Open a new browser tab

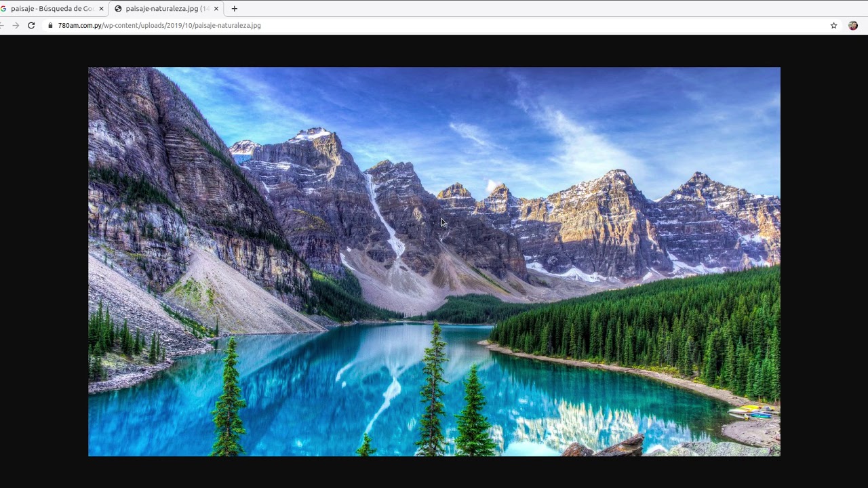click(x=235, y=9)
